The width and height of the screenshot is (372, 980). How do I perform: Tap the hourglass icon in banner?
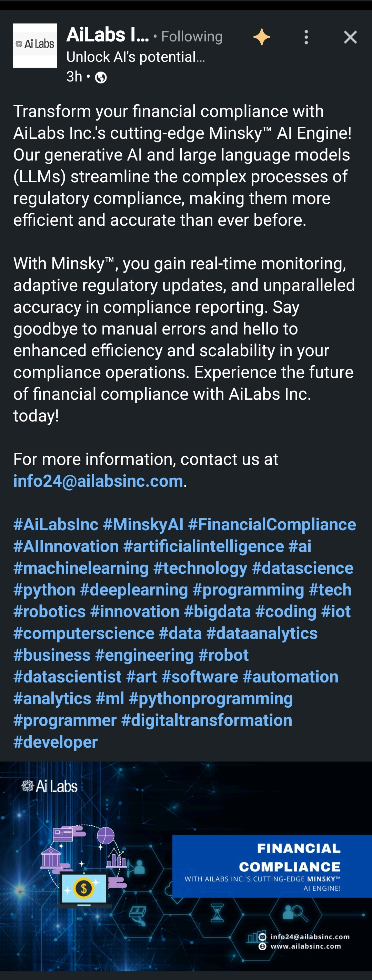point(217,913)
